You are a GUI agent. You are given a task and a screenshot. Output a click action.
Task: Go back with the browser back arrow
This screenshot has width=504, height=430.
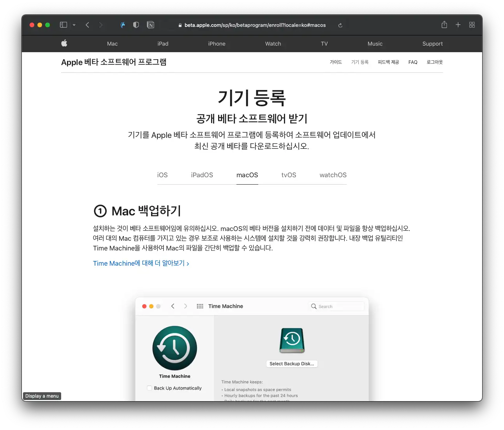87,25
